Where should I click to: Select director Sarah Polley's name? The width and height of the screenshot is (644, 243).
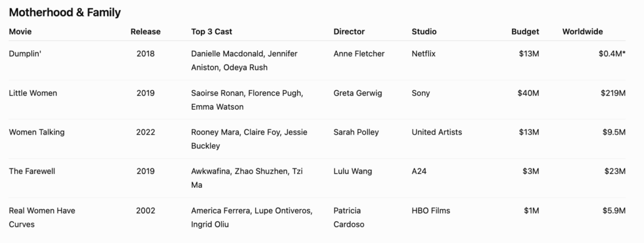(356, 132)
